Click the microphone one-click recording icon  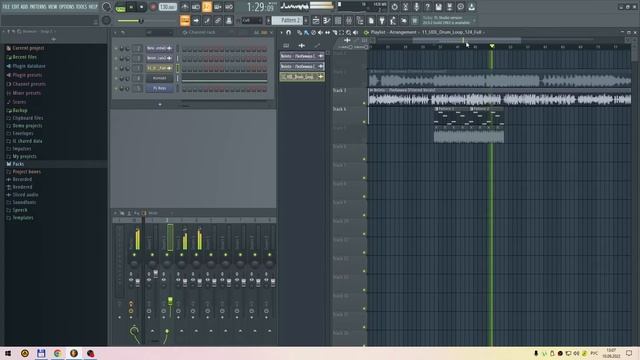[416, 7]
